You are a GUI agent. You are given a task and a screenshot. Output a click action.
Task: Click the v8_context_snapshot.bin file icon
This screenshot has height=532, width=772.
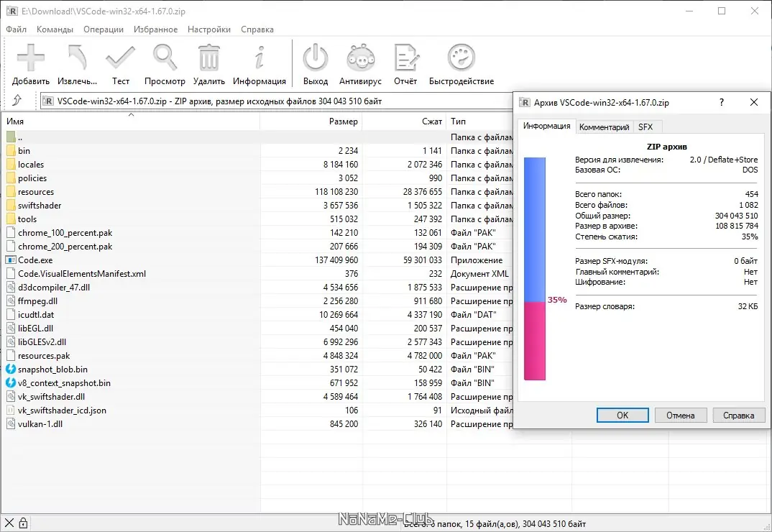pos(11,382)
